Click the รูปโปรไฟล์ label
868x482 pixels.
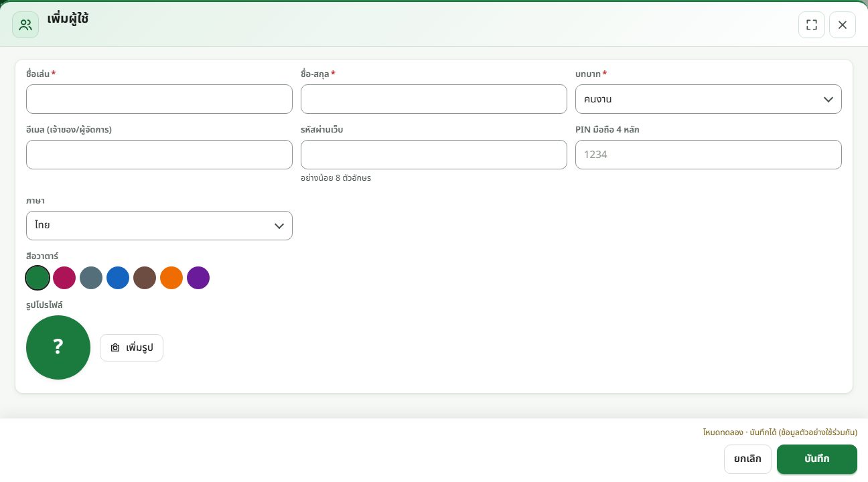point(44,305)
